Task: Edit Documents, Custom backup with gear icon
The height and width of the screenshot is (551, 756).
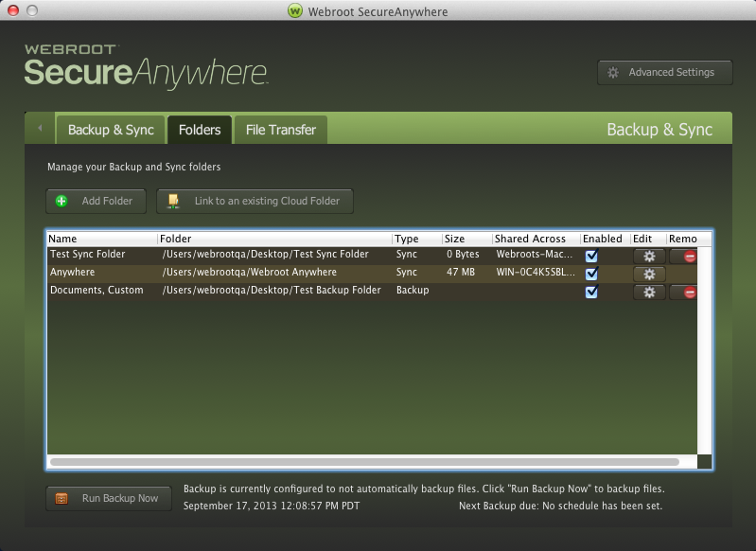Action: click(x=649, y=292)
